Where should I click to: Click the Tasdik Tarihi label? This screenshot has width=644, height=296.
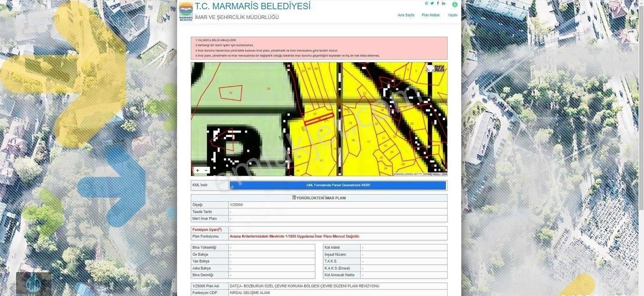[202, 212]
